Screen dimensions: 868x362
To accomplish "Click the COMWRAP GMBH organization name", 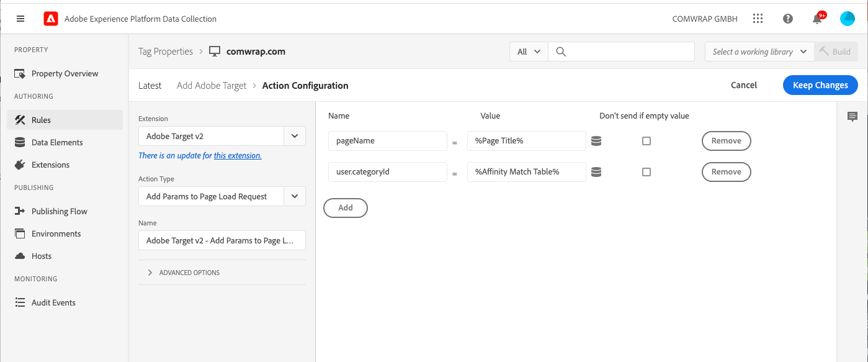I will (x=705, y=19).
